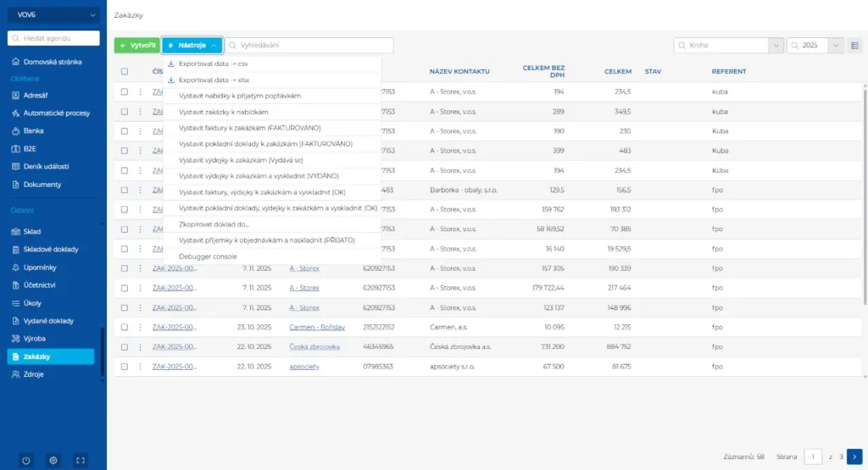
Task: Open the Banka agenda in the sidebar
Action: (x=34, y=130)
